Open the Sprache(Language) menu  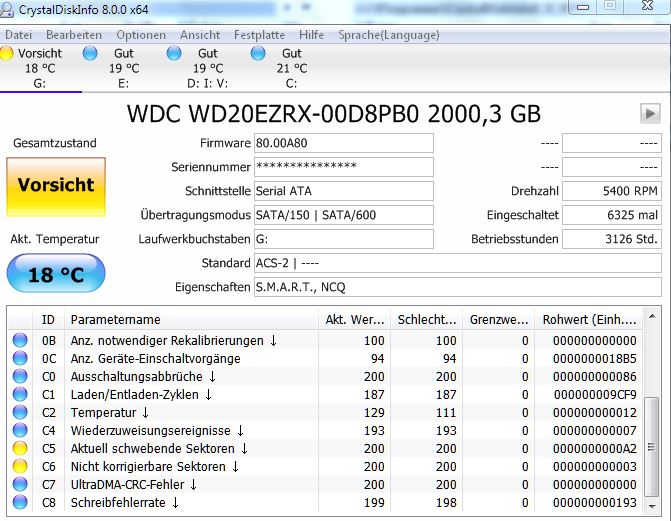coord(389,35)
